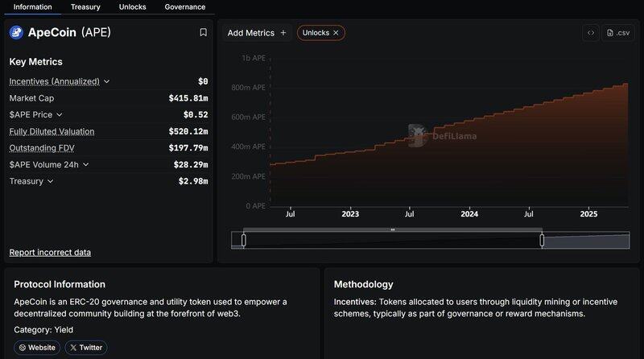Click the unselected range right of slider
This screenshot has width=644, height=359.
[587, 241]
